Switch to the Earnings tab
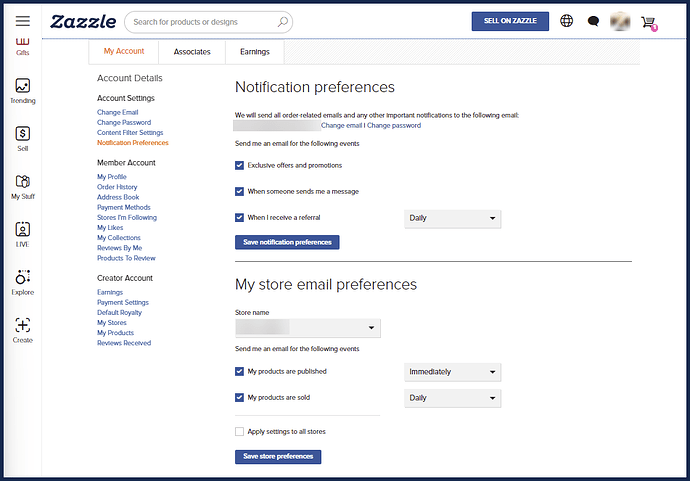 coord(254,52)
